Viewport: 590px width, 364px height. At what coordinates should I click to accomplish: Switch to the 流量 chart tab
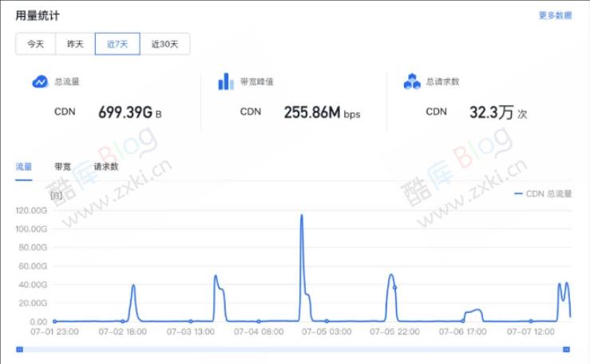click(x=24, y=167)
